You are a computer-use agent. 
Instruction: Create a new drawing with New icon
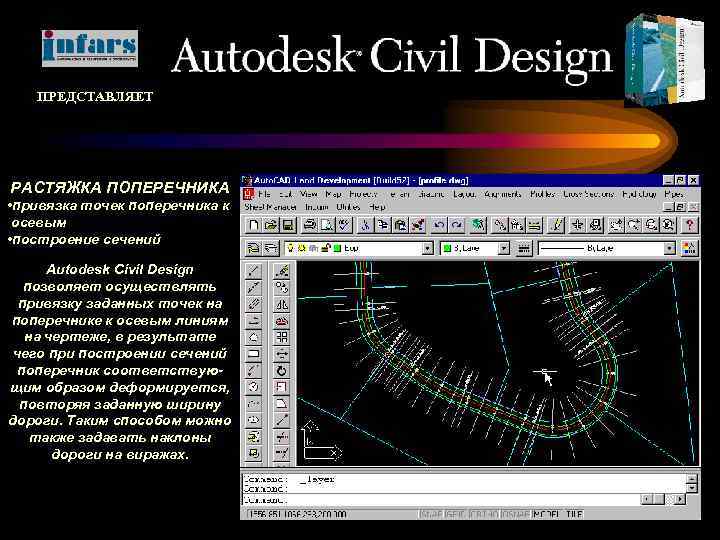click(253, 225)
